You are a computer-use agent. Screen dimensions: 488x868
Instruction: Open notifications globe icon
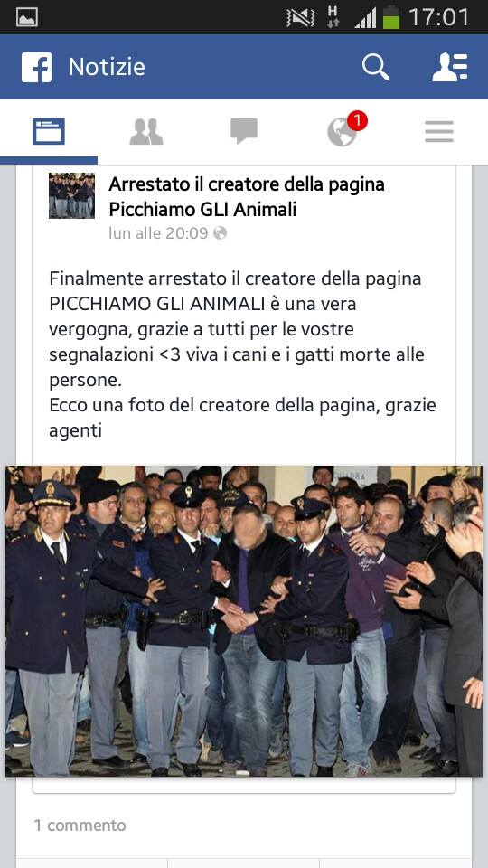(x=342, y=133)
